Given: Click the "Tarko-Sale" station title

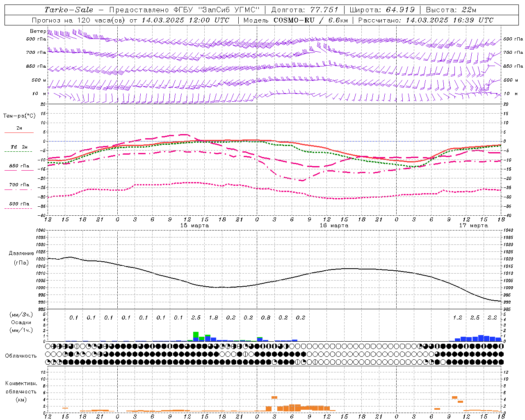Looking at the screenshot, I should (x=69, y=10).
